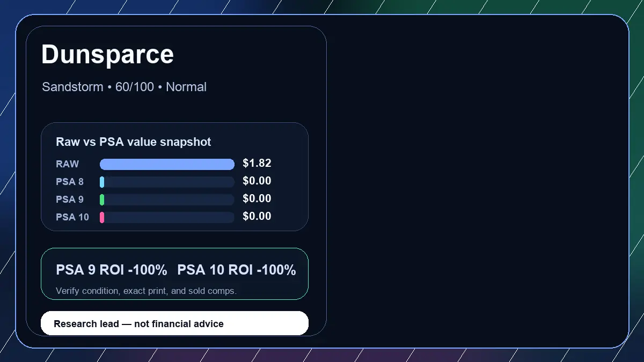
Task: Click the PSA 9 ROI -100% text
Action: point(112,270)
